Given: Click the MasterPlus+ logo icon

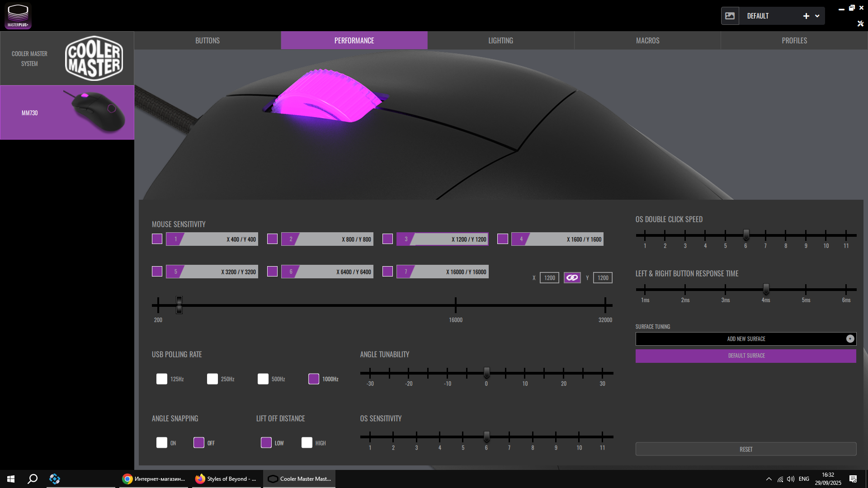Looking at the screenshot, I should click(18, 16).
